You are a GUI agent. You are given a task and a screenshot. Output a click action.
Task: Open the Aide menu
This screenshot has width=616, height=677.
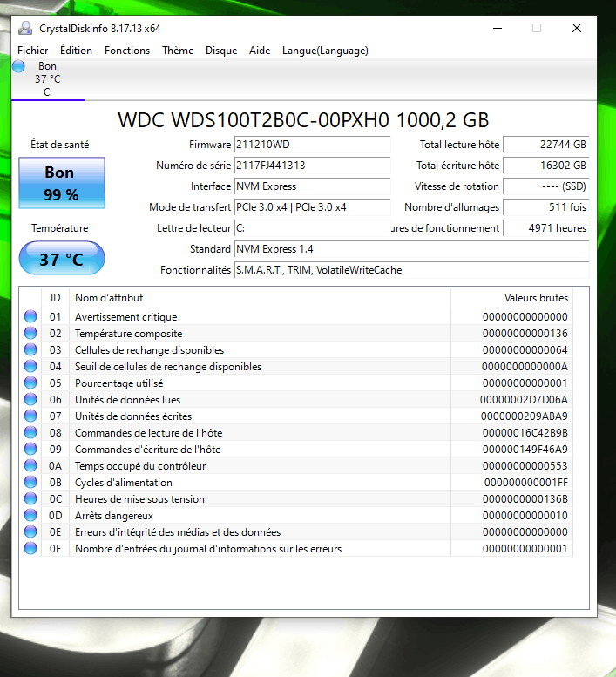[260, 51]
